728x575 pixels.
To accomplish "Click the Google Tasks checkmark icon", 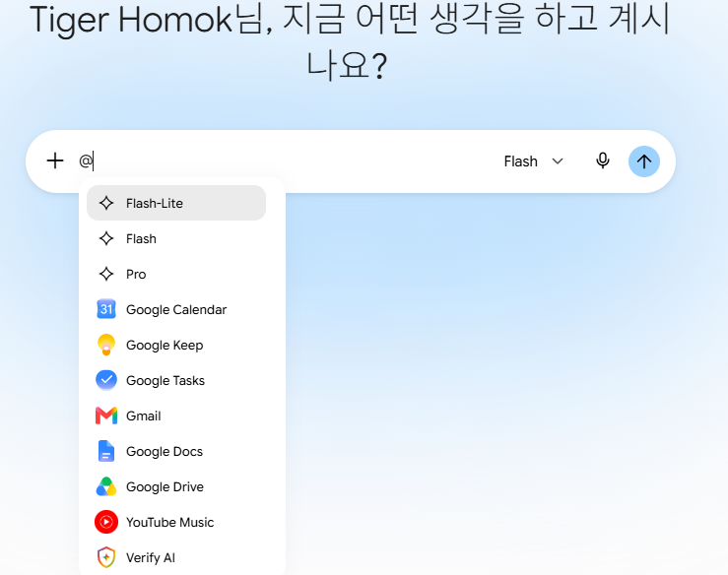I will (106, 380).
